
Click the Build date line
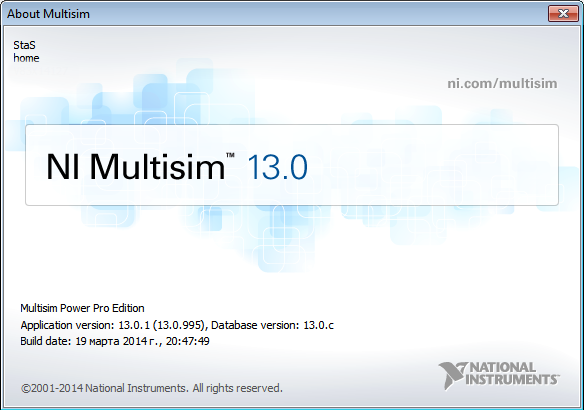pos(115,341)
